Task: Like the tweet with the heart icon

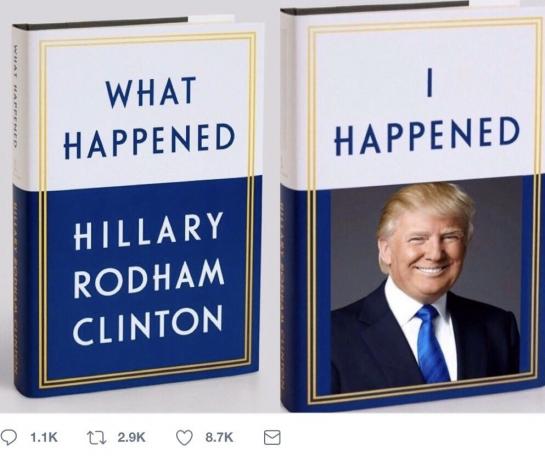Action: pyautogui.click(x=184, y=437)
